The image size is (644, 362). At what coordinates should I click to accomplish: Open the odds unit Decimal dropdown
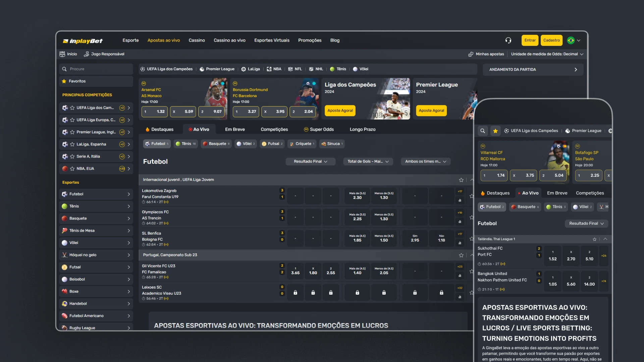click(x=547, y=54)
